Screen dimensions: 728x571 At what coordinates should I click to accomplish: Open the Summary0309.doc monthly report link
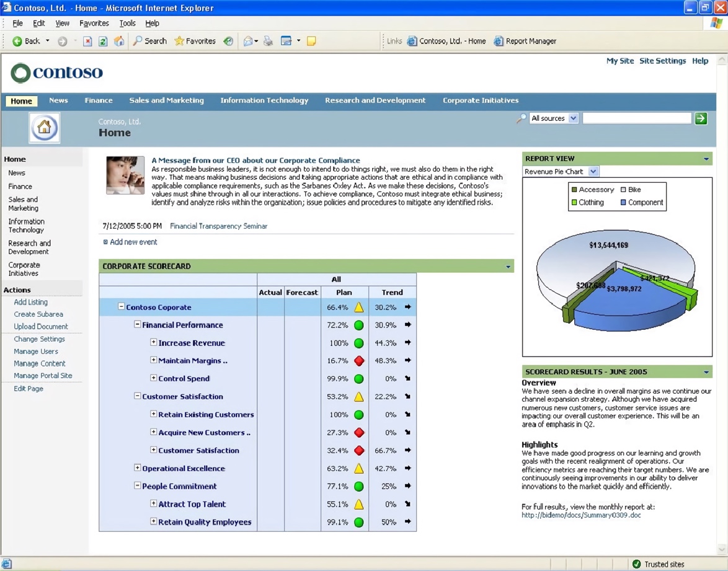pyautogui.click(x=581, y=515)
